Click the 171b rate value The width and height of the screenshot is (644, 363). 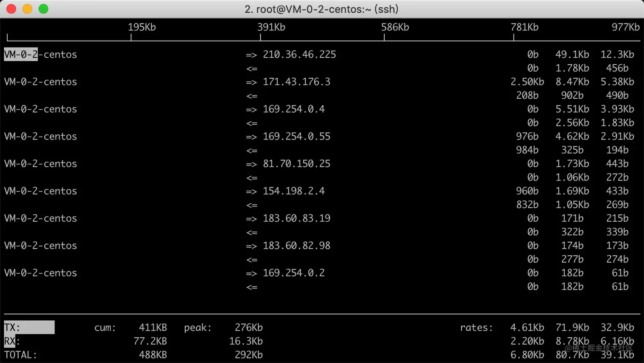click(572, 218)
